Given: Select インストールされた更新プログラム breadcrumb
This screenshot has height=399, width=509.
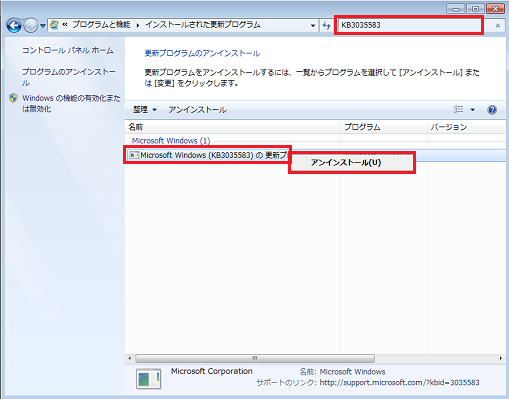Looking at the screenshot, I should [x=203, y=25].
